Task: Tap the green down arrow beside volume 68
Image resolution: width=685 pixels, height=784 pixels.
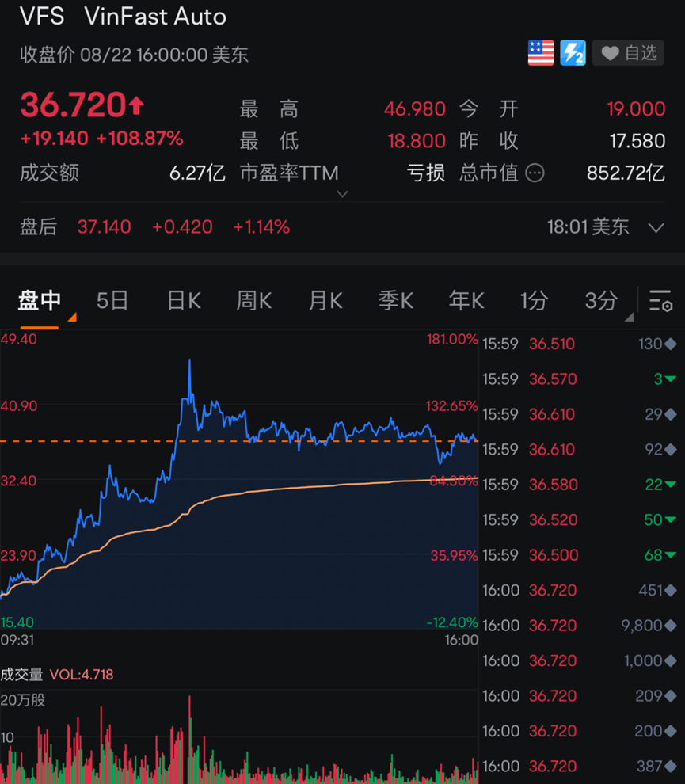Action: coord(671,555)
